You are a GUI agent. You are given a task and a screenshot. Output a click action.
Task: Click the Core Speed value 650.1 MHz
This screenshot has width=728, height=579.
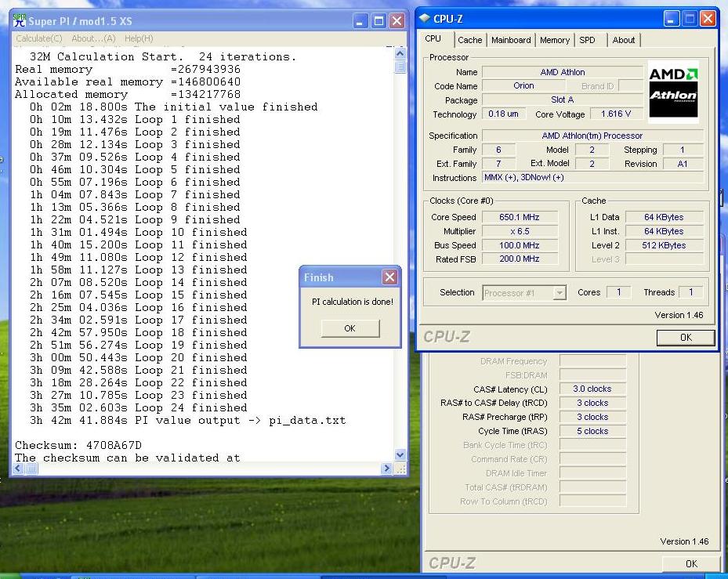click(x=519, y=217)
